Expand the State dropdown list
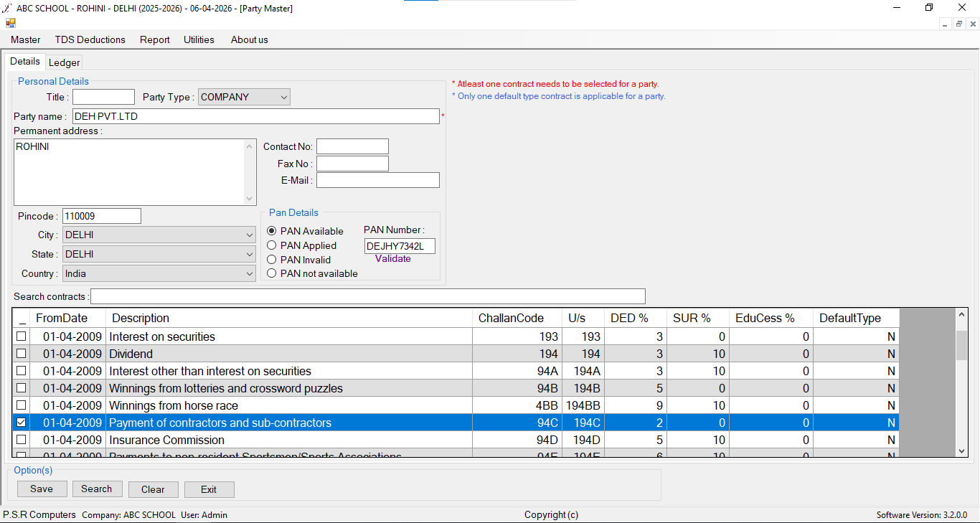The height and width of the screenshot is (523, 980). 249,255
